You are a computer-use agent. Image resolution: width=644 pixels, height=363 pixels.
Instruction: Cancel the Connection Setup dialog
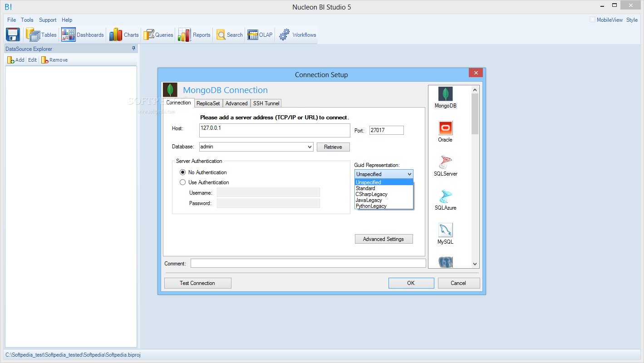point(458,283)
